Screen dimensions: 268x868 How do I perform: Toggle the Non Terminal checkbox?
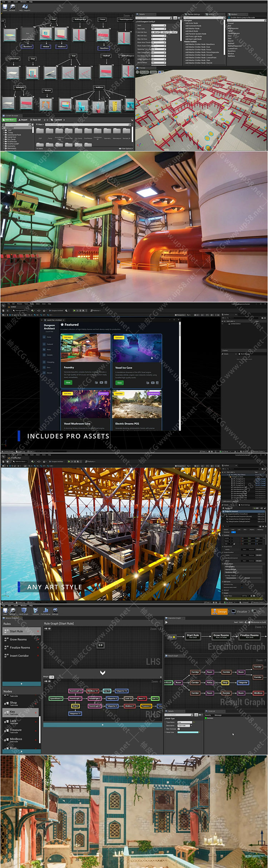pyautogui.click(x=179, y=729)
